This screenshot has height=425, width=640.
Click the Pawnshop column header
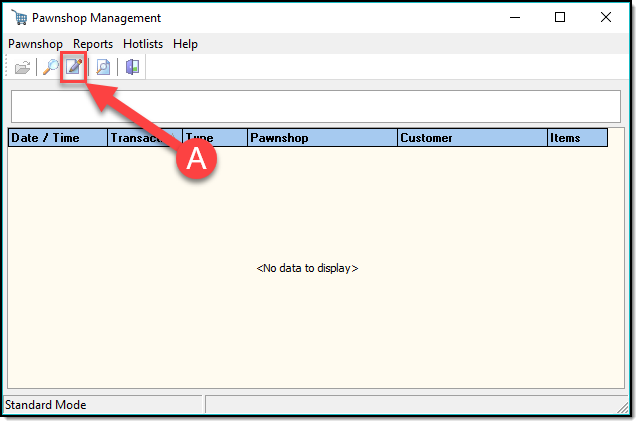click(322, 138)
